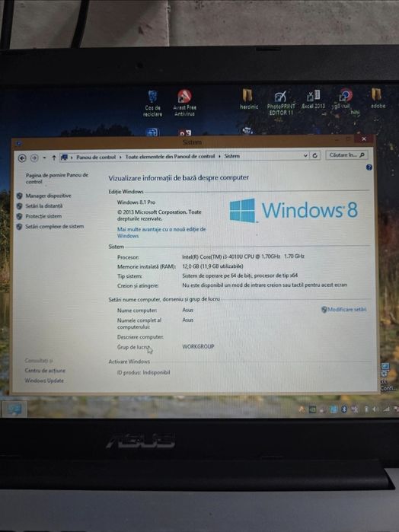This screenshot has height=532, width=399.
Task: Go up one level with up arrow
Action: (x=53, y=158)
